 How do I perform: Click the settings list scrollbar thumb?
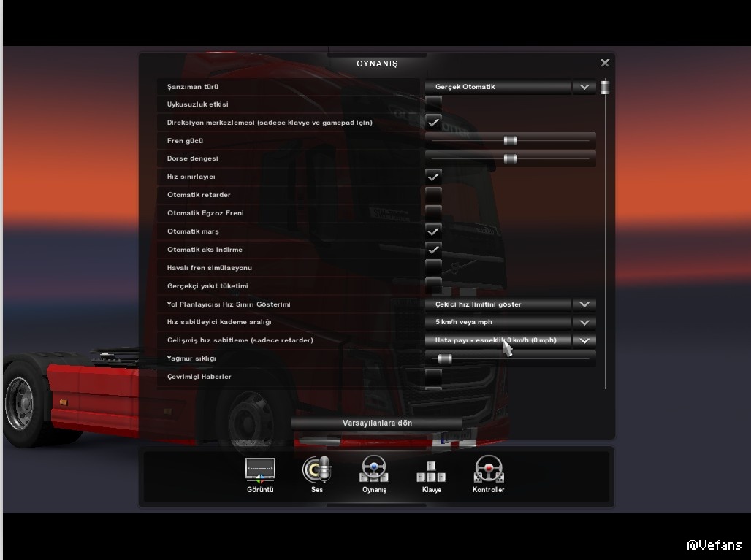[605, 88]
